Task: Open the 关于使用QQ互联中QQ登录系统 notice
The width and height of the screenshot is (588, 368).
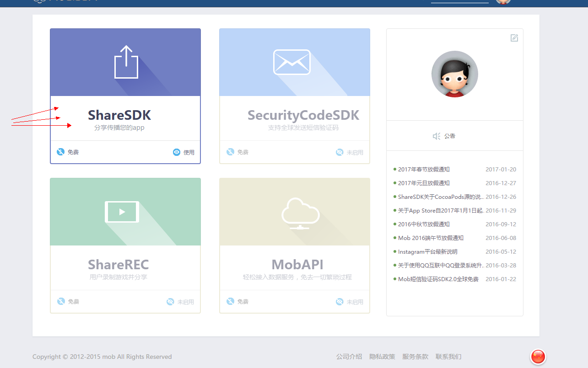Action: click(441, 266)
